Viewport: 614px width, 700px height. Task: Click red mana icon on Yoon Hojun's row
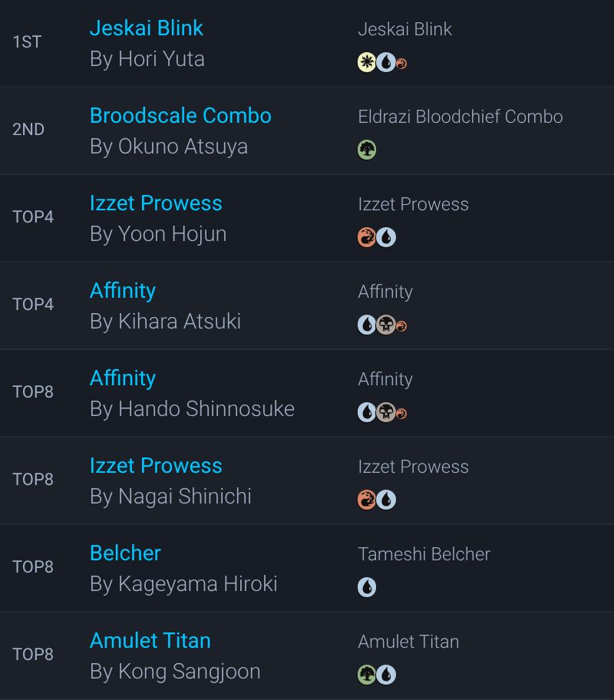pyautogui.click(x=367, y=237)
